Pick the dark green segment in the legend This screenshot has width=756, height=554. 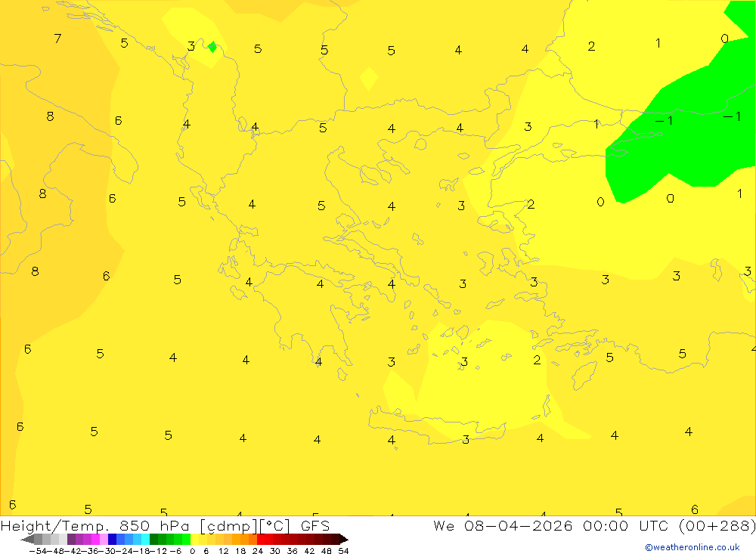pos(153,540)
